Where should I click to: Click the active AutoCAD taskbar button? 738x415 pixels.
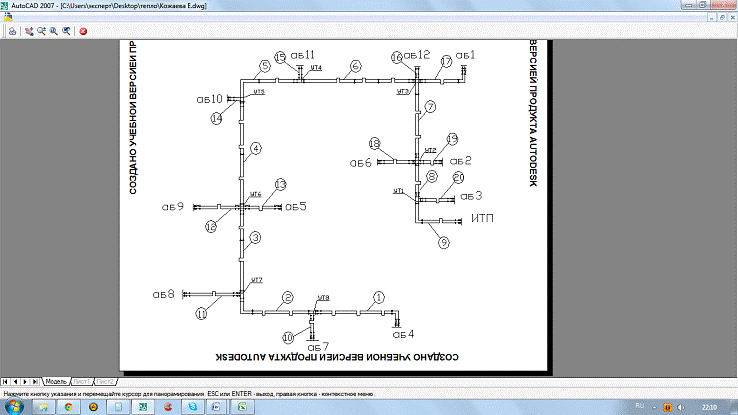point(143,407)
